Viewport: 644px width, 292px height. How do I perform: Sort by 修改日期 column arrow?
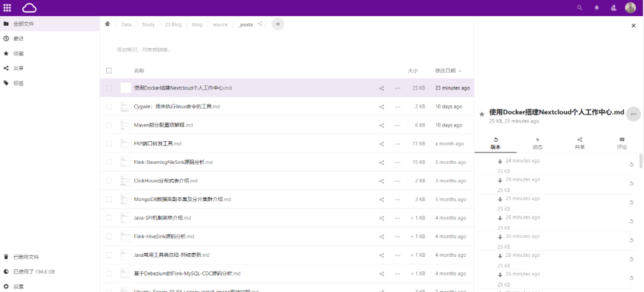(x=460, y=71)
